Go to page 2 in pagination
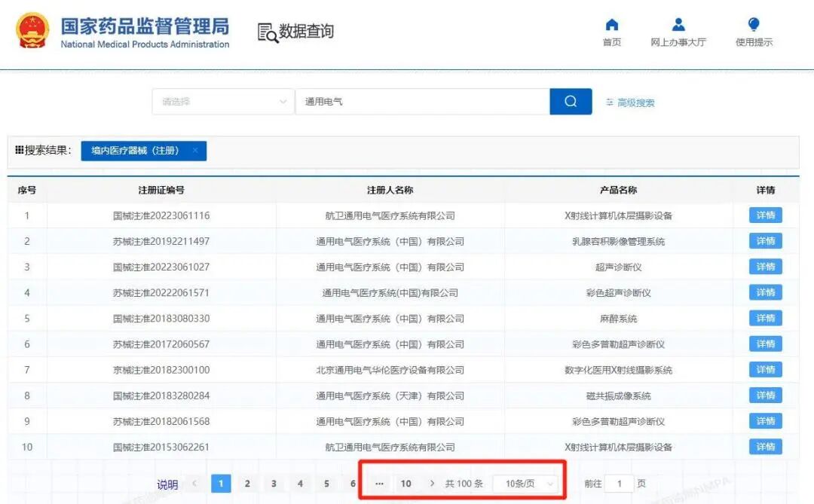Screen dimensions: 814x504 [x=247, y=483]
